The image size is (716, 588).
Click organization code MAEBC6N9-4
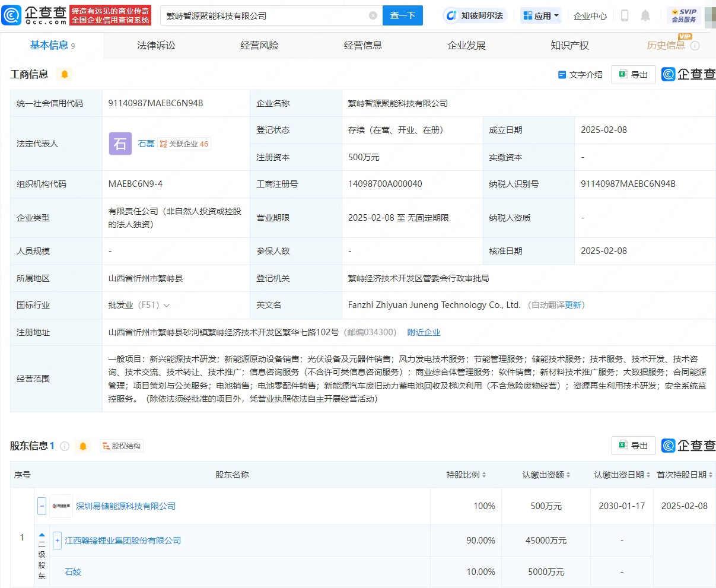135,184
